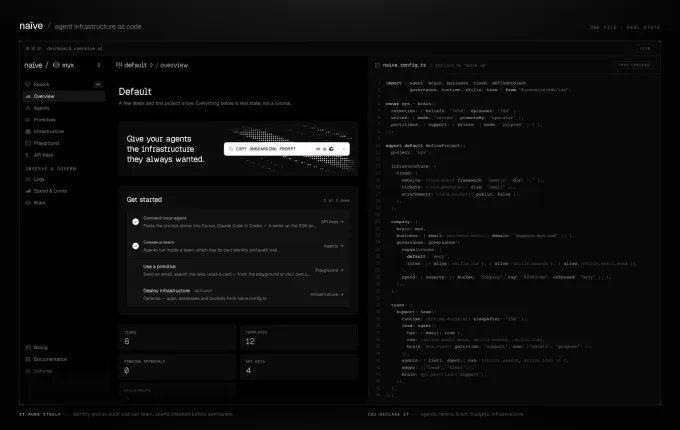The height and width of the screenshot is (430, 680).
Task: Expand the onboarding prompt dropdown arrow
Action: (x=343, y=149)
